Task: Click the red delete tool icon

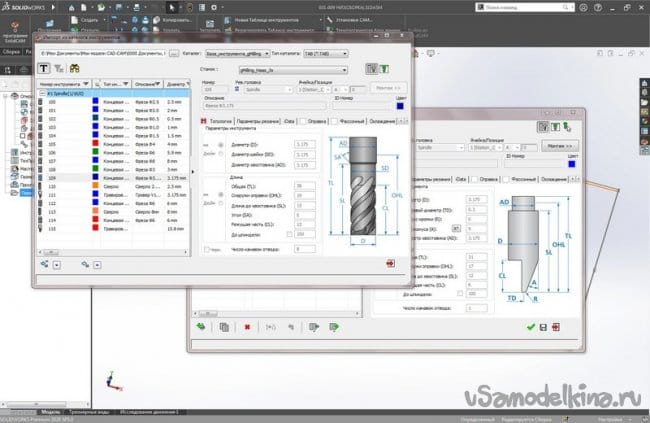Action: coord(246,326)
